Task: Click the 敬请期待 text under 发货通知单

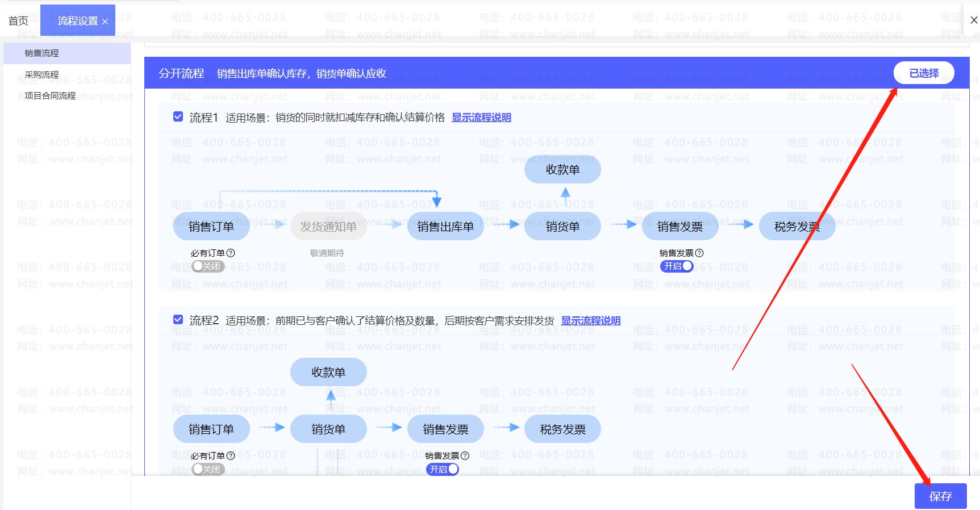Action: pos(327,253)
